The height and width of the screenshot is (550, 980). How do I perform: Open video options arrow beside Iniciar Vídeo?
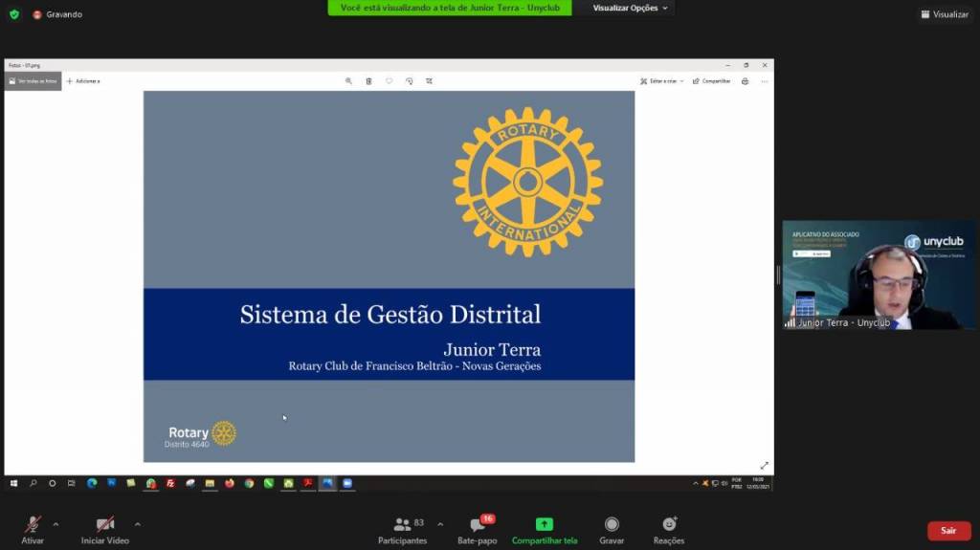138,524
